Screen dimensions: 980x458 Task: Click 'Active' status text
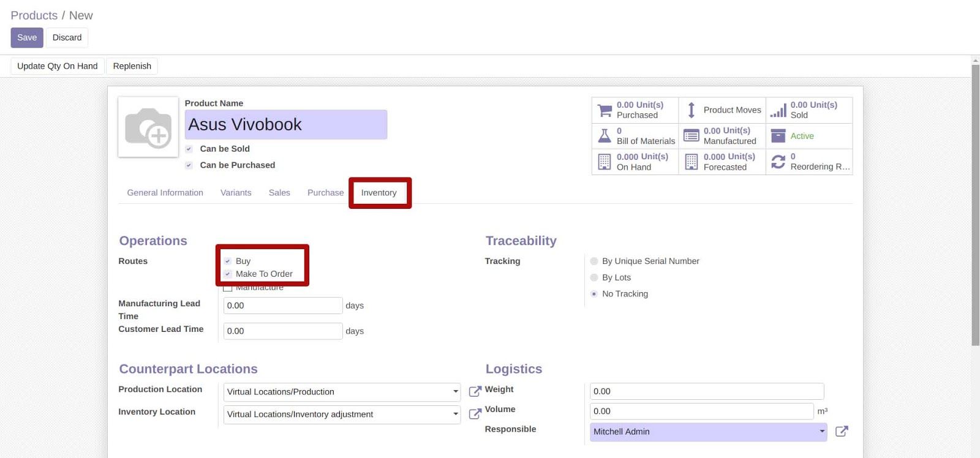tap(802, 136)
